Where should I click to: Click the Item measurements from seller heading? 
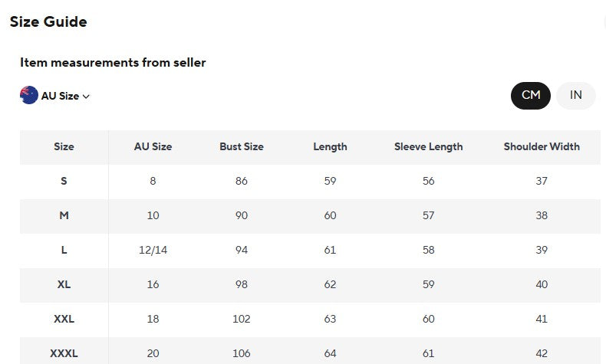pyautogui.click(x=113, y=63)
